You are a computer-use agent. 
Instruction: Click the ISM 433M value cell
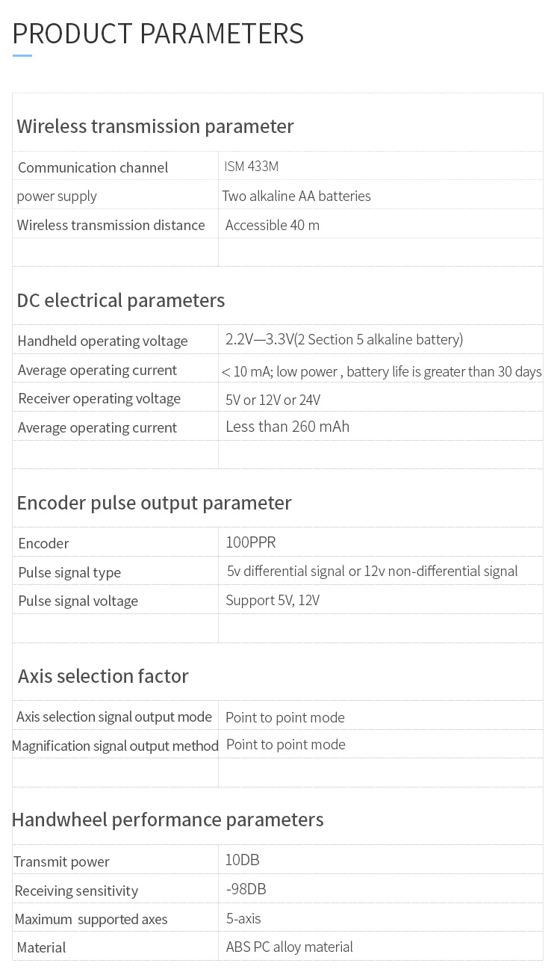coord(252,166)
